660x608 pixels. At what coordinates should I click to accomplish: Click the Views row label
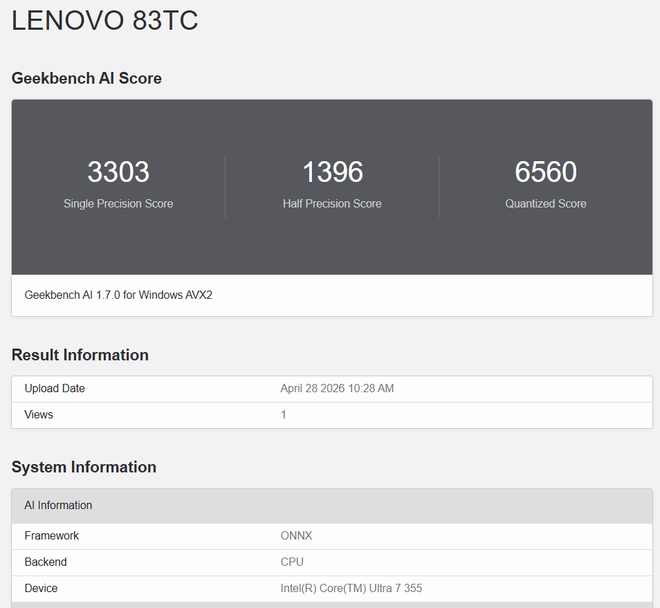(x=39, y=415)
